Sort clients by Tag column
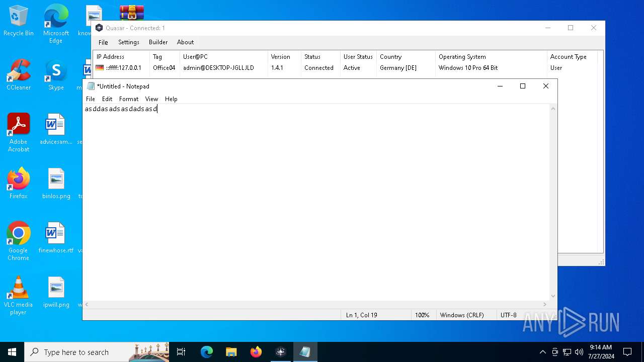The width and height of the screenshot is (644, 362). 165,57
